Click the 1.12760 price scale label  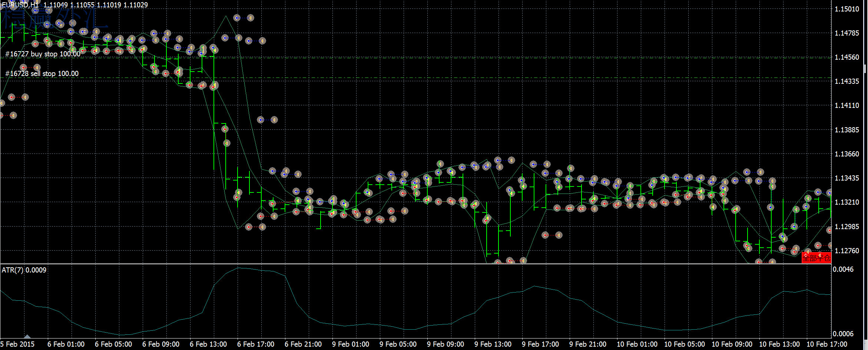point(847,251)
